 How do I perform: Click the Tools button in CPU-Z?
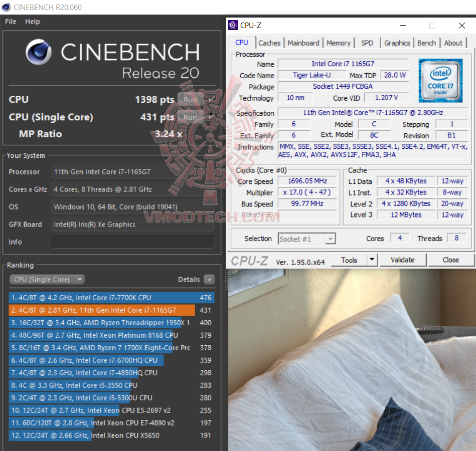tap(349, 260)
